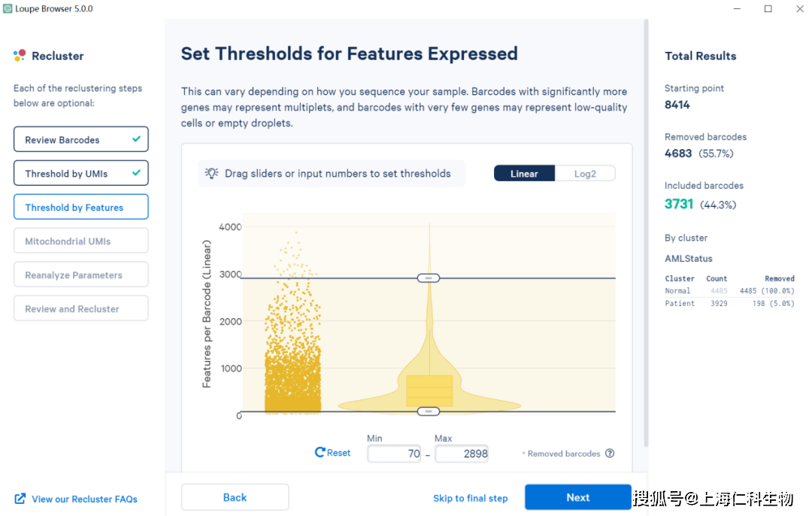Click the Recluster colored dots logo
Screen dimensions: 812x516
click(x=20, y=56)
